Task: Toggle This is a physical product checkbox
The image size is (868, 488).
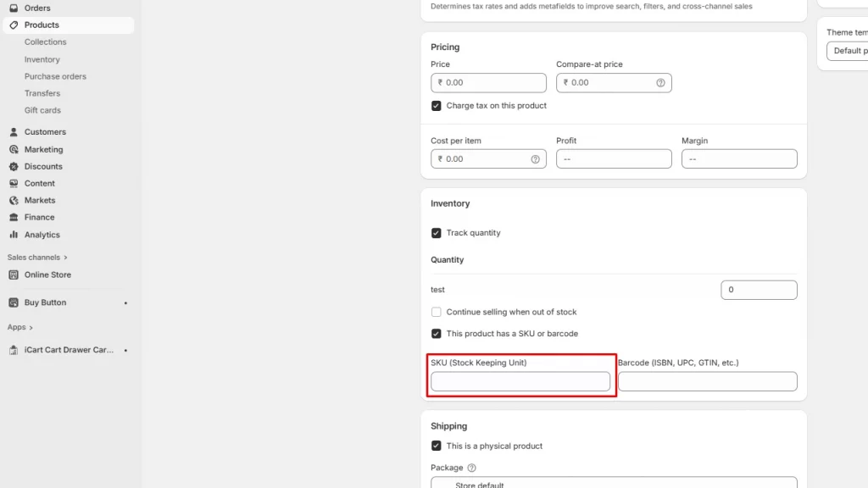Action: click(437, 446)
